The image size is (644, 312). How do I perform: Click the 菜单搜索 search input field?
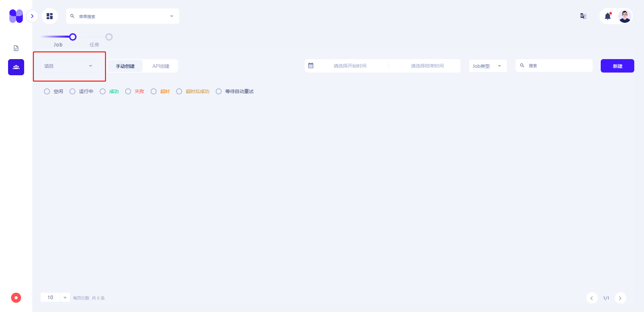(122, 16)
